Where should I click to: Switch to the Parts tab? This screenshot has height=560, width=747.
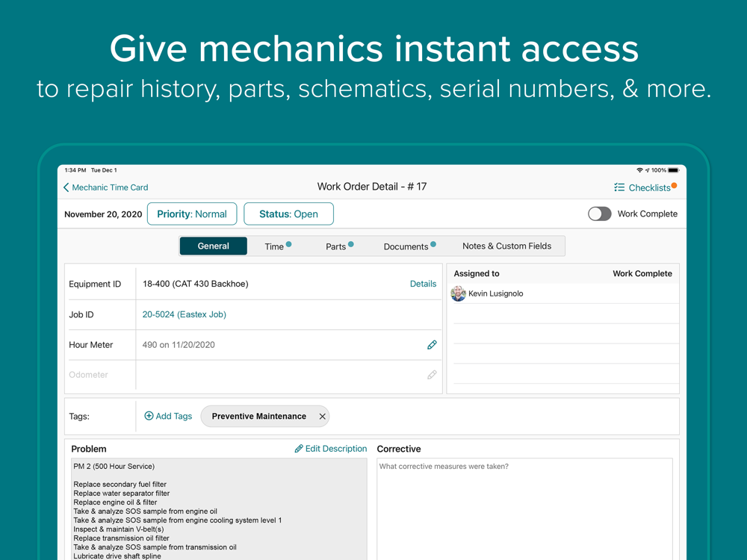point(339,246)
